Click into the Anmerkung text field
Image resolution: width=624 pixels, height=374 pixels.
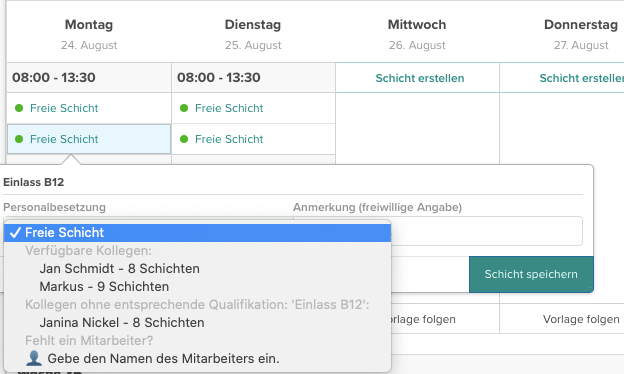pyautogui.click(x=438, y=231)
